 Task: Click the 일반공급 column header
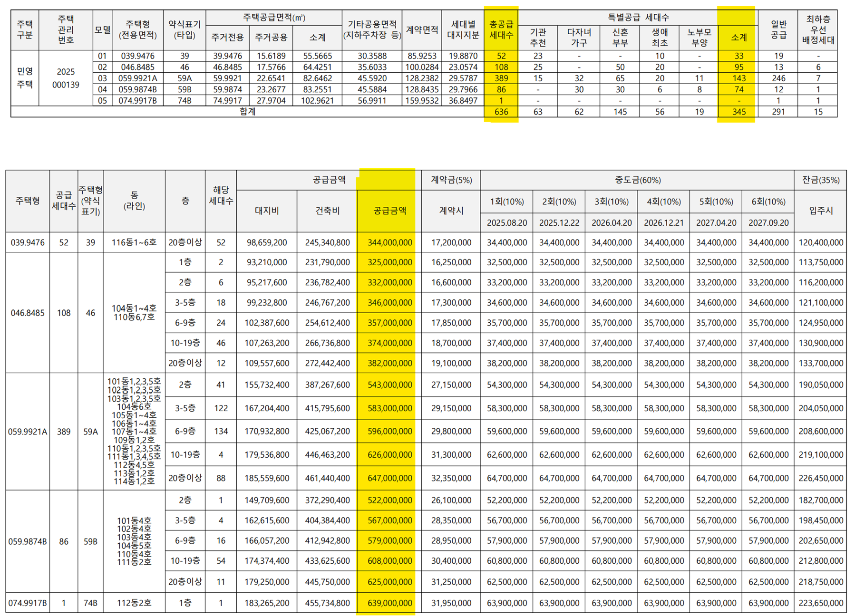click(x=778, y=29)
